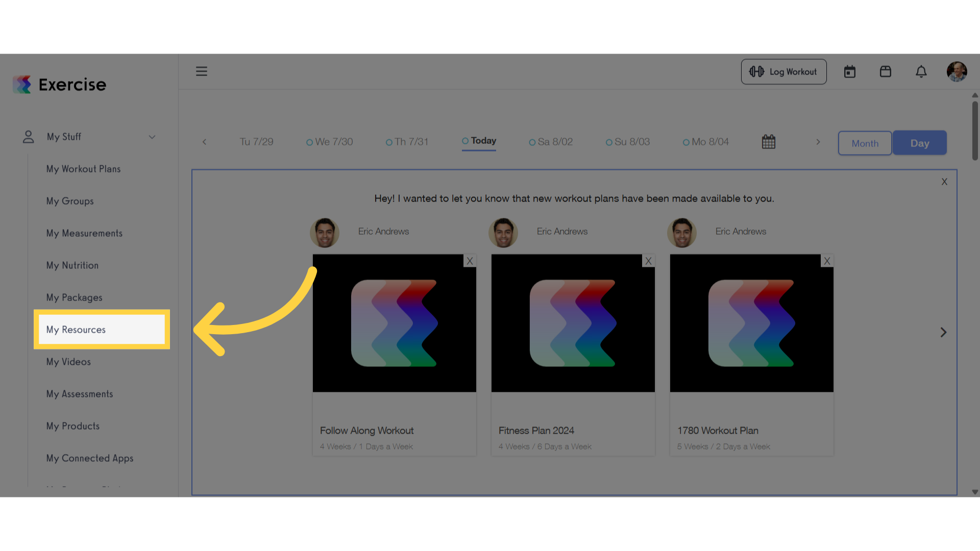Select Today in date strip
Image resolution: width=980 pixels, height=551 pixels.
coord(479,141)
